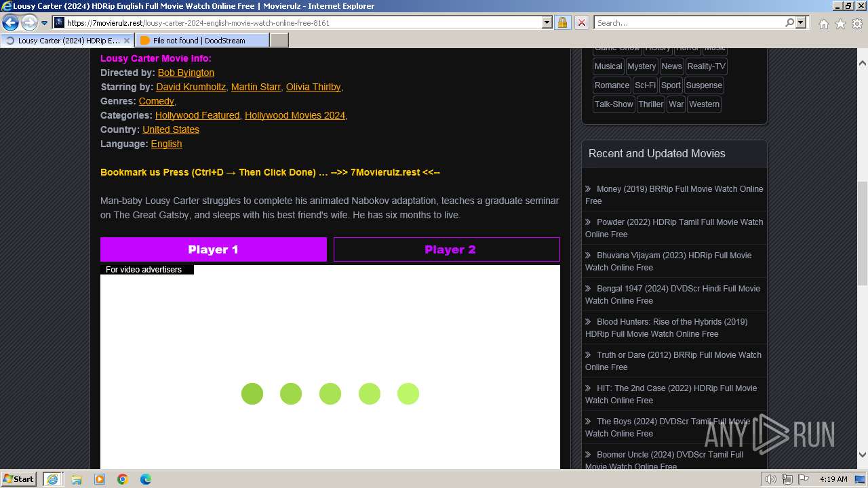Open File Explorer taskbar icon
This screenshot has height=488, width=868.
coord(77,479)
